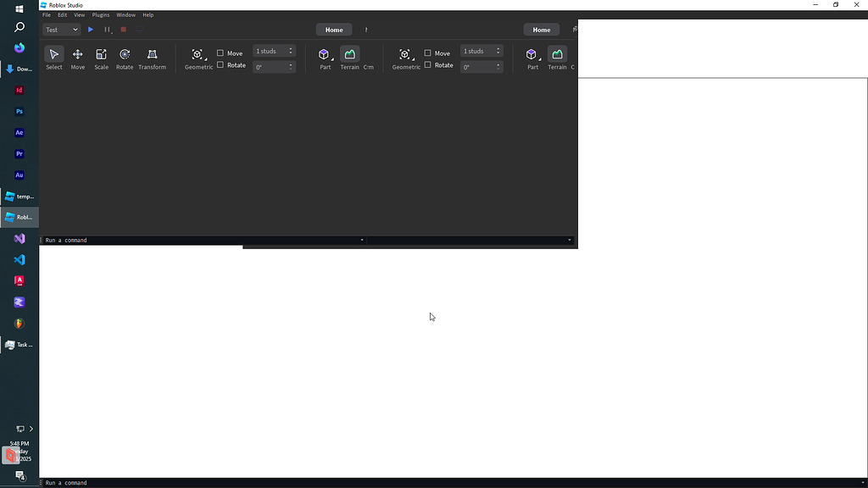This screenshot has height=488, width=868.
Task: Open the Test mode dropdown
Action: [61, 29]
